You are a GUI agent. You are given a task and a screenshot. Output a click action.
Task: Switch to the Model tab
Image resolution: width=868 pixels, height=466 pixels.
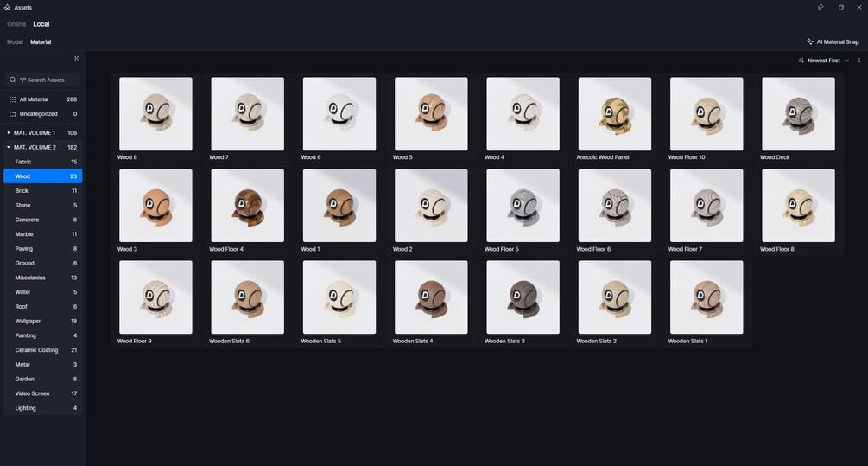(15, 42)
